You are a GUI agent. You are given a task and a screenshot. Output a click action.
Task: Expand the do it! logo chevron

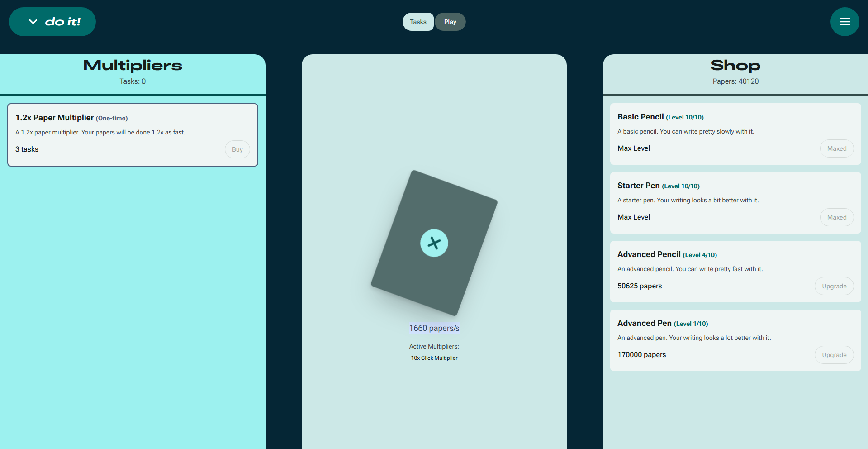coord(33,22)
